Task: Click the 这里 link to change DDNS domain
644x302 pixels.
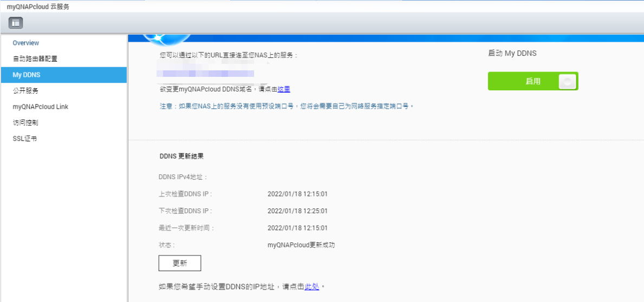Action: [284, 89]
